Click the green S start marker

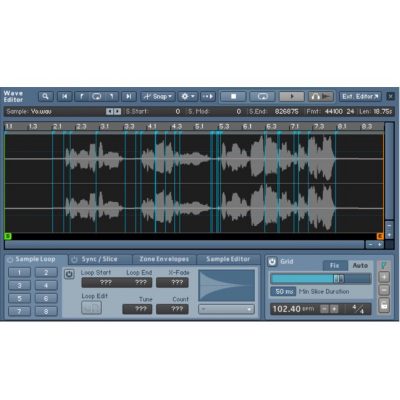pyautogui.click(x=8, y=236)
